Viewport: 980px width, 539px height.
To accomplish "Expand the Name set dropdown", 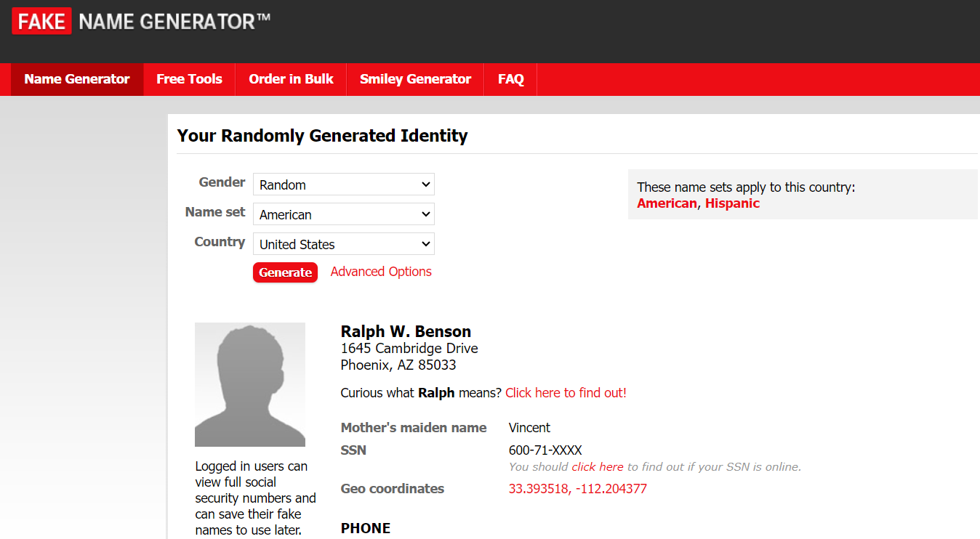I will pyautogui.click(x=343, y=214).
